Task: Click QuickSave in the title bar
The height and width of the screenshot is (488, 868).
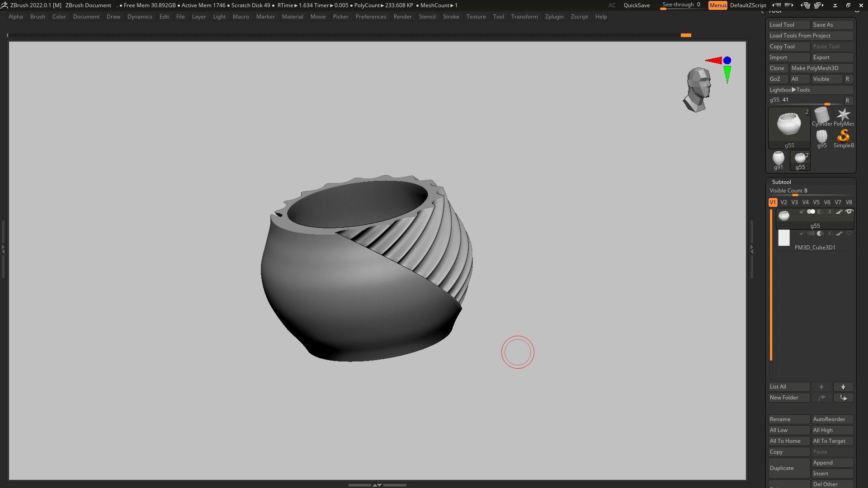Action: point(637,5)
